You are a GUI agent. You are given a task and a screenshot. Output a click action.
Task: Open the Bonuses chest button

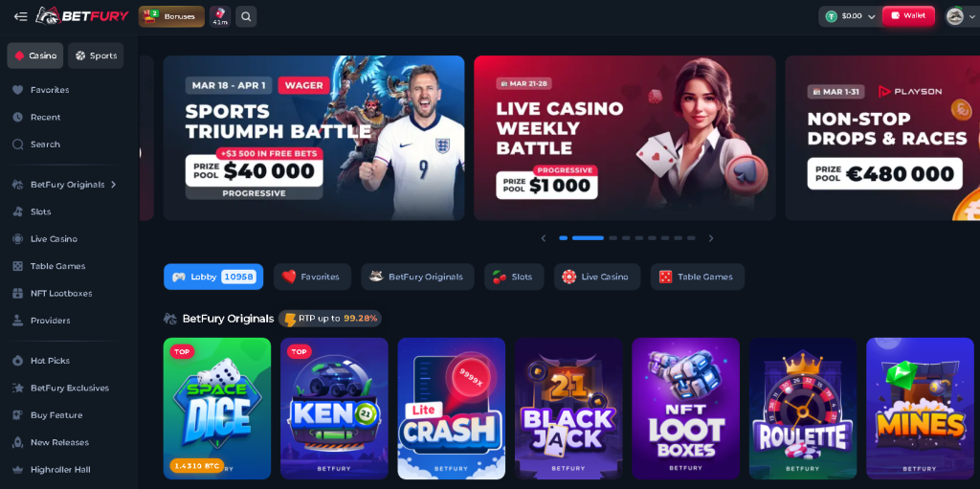(x=171, y=17)
